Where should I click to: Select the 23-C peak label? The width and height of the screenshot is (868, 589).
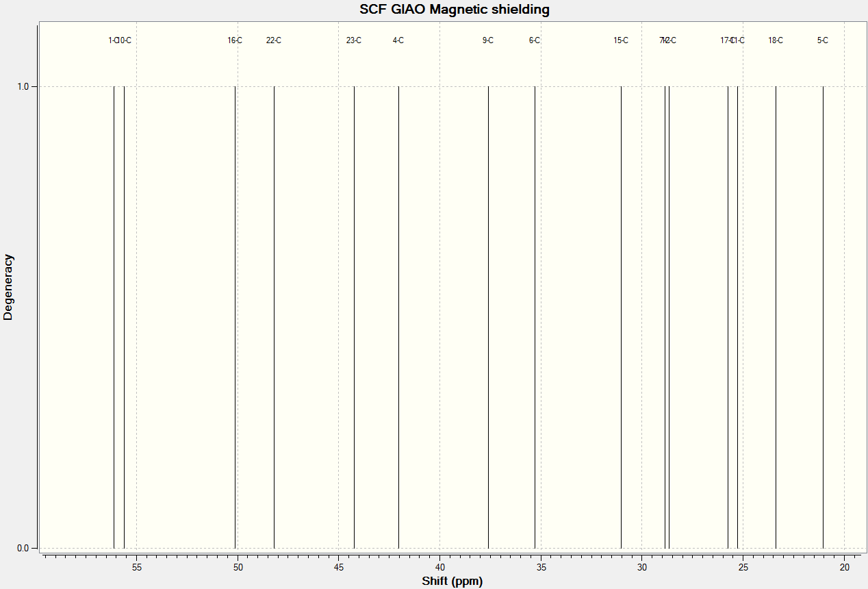pos(354,40)
